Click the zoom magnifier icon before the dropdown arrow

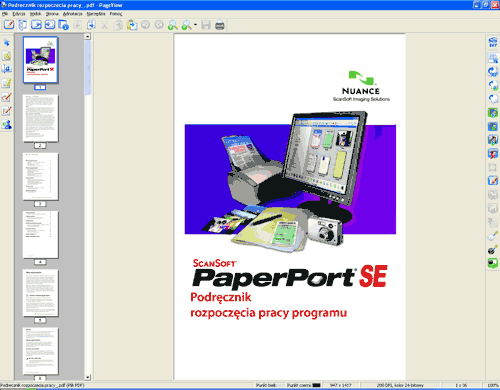(x=186, y=25)
